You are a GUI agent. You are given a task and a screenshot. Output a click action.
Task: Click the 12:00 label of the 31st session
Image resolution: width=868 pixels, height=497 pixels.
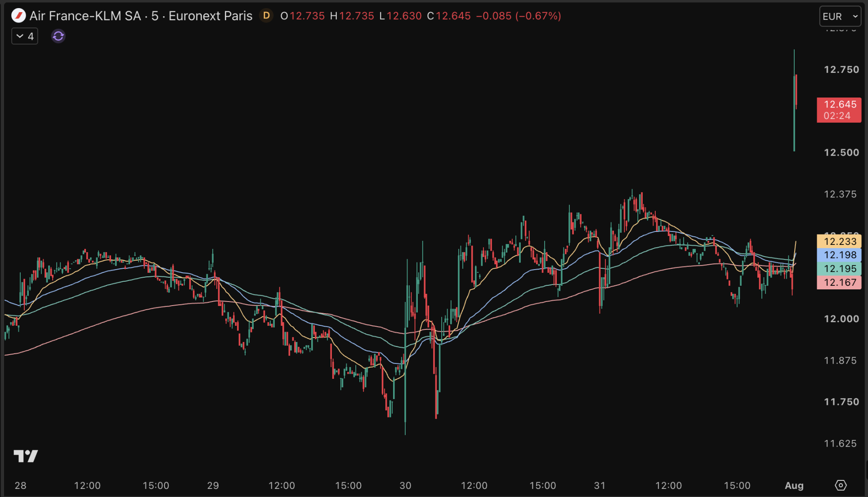tap(668, 485)
